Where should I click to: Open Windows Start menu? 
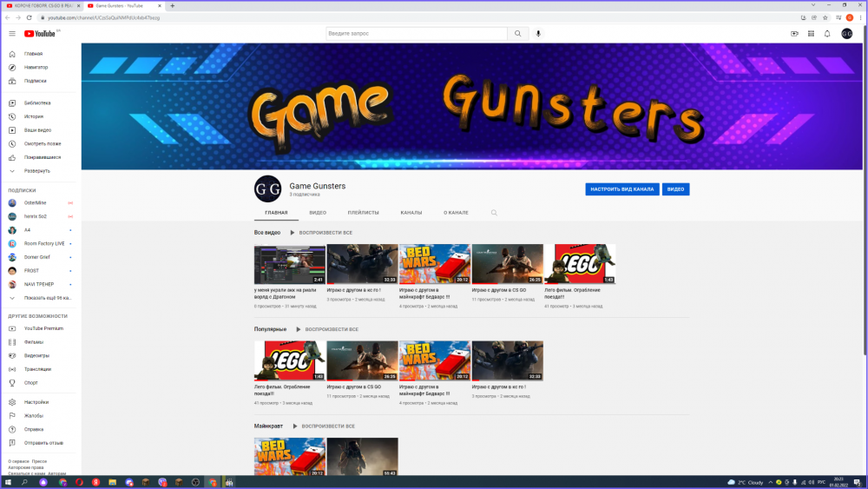tap(8, 482)
